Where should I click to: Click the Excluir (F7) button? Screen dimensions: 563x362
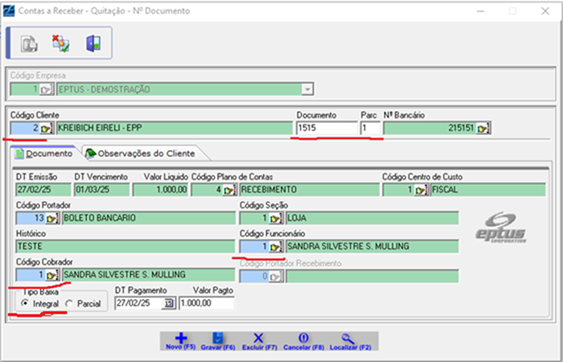click(259, 342)
